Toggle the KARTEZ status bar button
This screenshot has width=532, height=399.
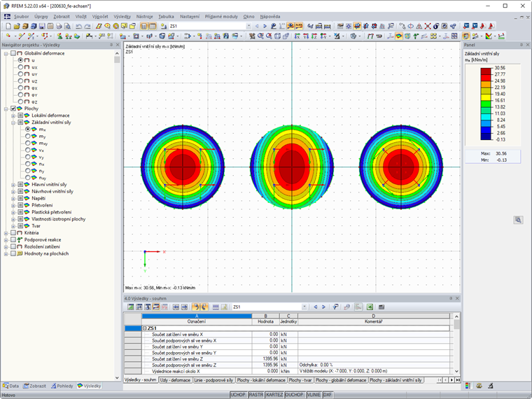[x=274, y=395]
